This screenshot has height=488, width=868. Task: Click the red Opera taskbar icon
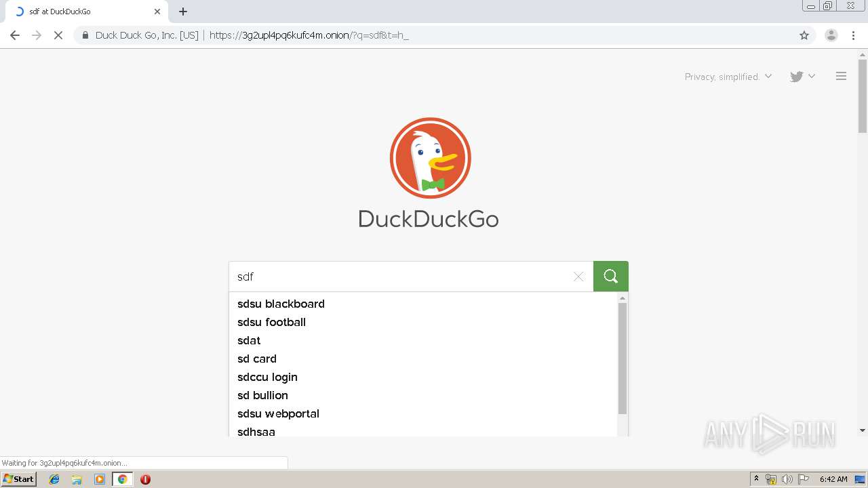(x=145, y=479)
